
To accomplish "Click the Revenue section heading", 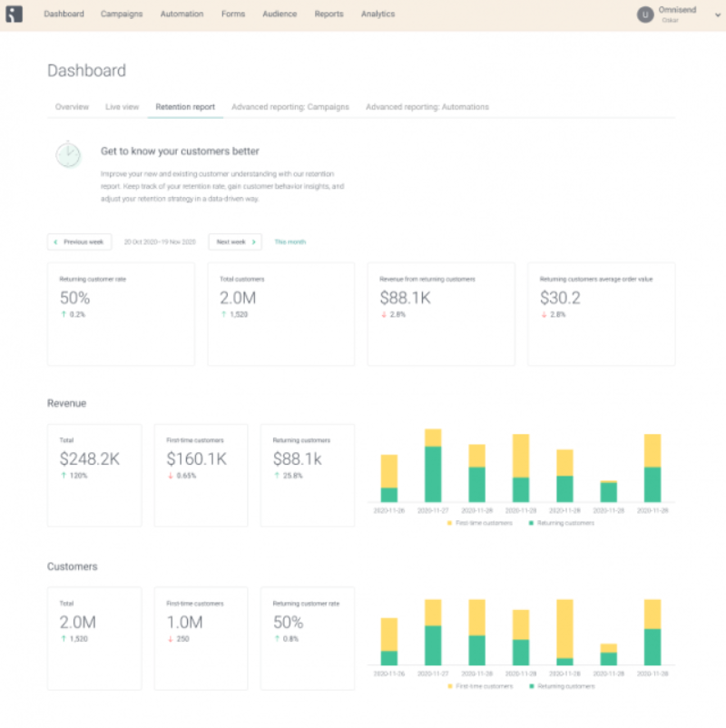I will [x=66, y=403].
